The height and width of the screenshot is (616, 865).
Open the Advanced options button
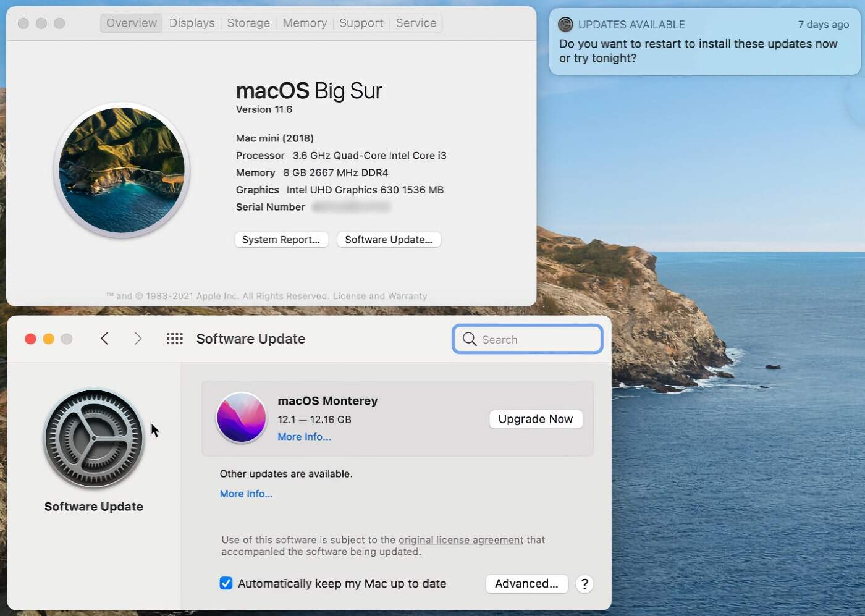(526, 584)
